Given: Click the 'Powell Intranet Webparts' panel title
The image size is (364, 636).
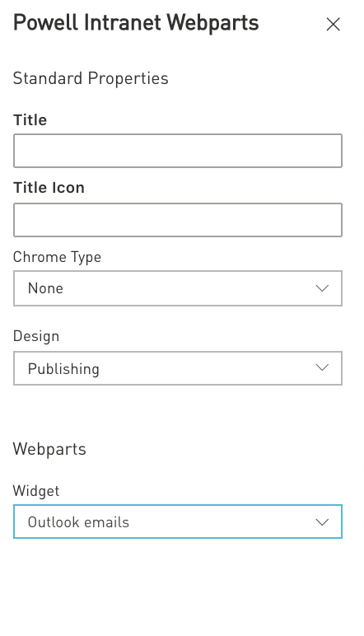Looking at the screenshot, I should (136, 23).
